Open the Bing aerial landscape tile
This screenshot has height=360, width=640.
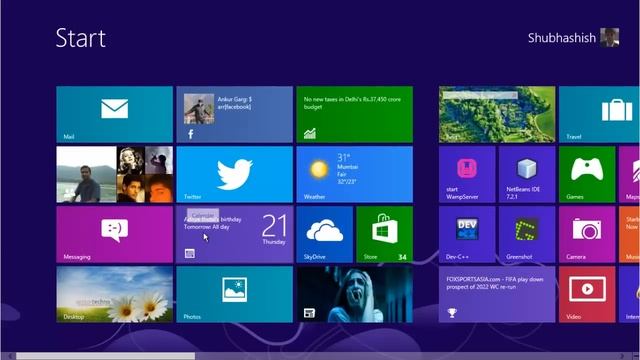point(497,114)
